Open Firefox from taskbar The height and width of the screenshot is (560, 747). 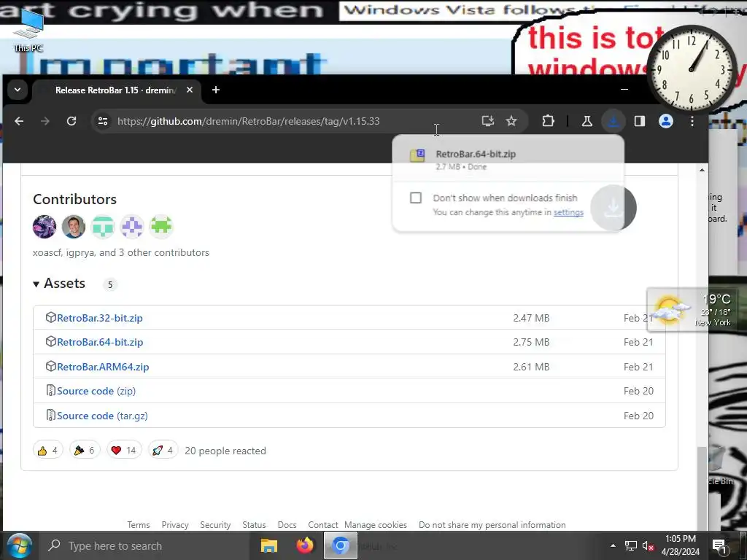[305, 545]
